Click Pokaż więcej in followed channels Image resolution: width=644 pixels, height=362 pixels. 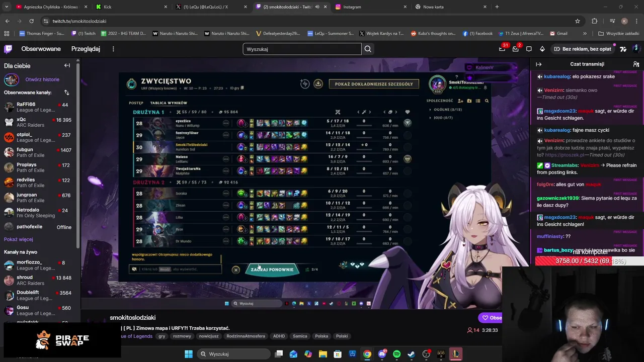(x=19, y=239)
